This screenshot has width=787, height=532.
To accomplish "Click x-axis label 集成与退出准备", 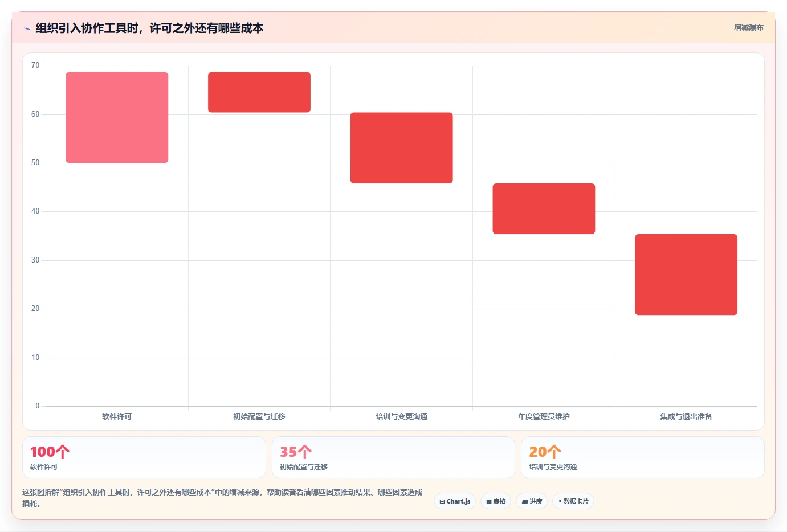I will [x=686, y=416].
